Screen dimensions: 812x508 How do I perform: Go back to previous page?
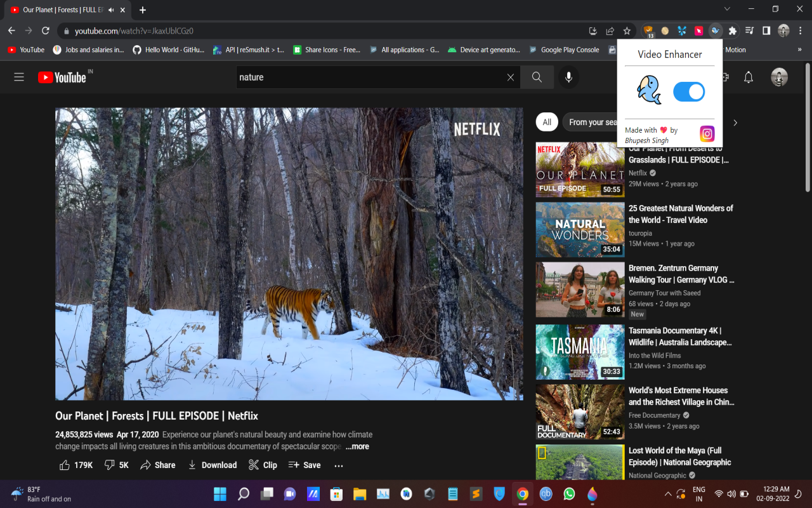pos(11,30)
